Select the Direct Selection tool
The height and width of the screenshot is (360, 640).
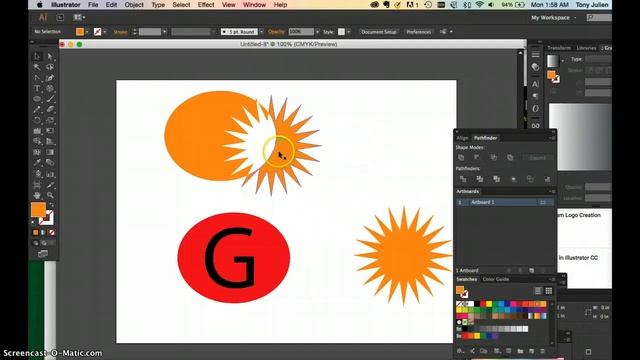tap(50, 56)
